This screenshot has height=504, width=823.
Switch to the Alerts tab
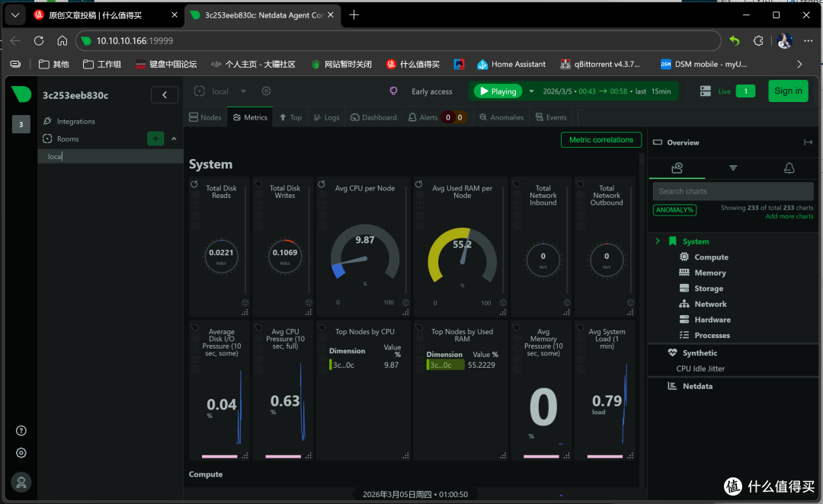(436, 117)
